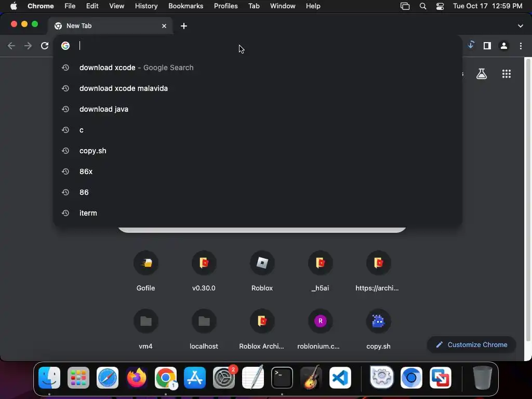The width and height of the screenshot is (532, 399).
Task: Click the Customize Chrome button
Action: [472, 345]
